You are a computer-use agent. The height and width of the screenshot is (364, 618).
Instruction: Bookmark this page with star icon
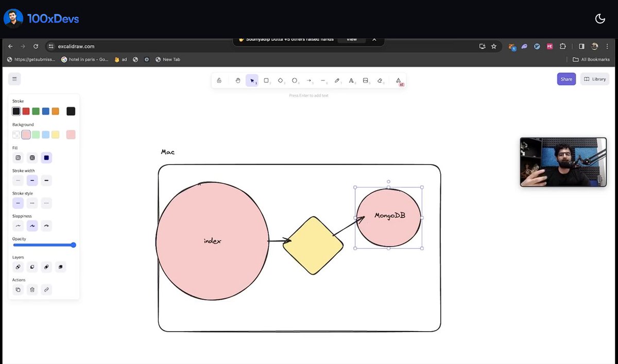[x=494, y=46]
